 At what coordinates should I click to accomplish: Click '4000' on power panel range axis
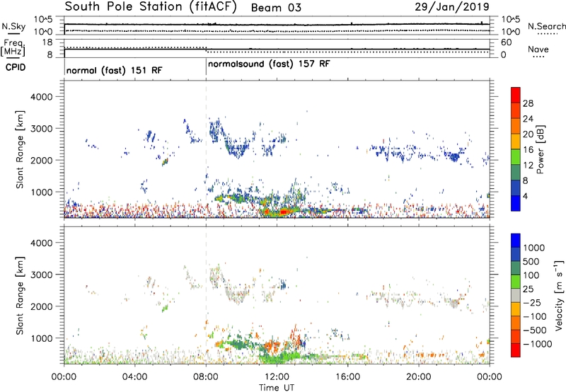[x=42, y=97]
